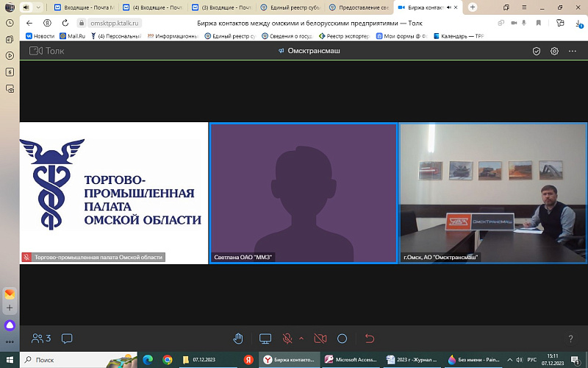Viewport: 588px width, 368px height.
Task: Open mail envelope icon in sidebar
Action: pos(10,294)
